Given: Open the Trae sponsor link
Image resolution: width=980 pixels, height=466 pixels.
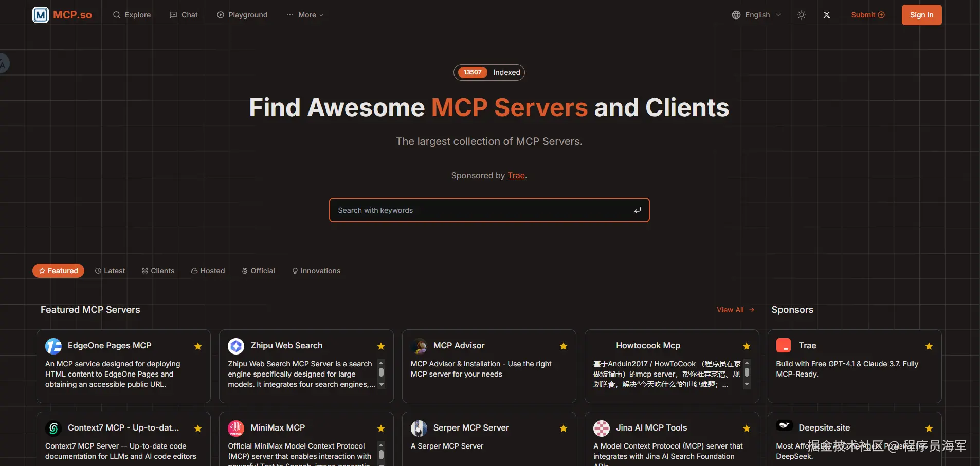Looking at the screenshot, I should point(516,176).
